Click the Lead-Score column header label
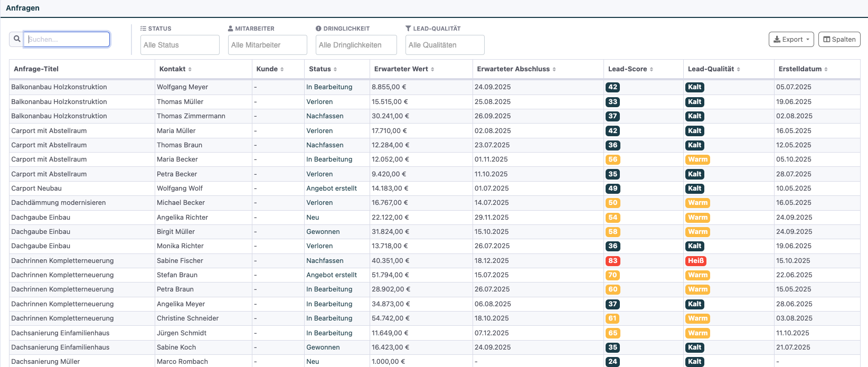868x367 pixels. pyautogui.click(x=627, y=69)
